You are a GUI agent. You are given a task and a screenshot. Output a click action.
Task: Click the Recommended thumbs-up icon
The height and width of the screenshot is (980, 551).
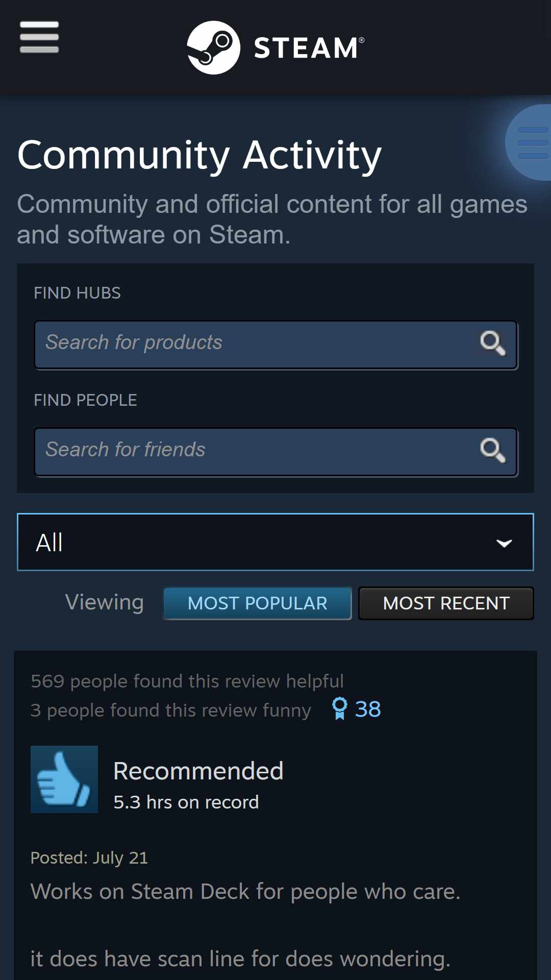coord(64,779)
